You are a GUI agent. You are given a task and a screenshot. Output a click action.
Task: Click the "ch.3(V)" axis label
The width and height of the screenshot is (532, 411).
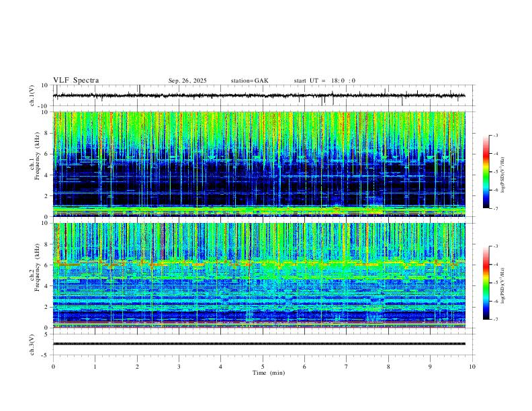(x=32, y=345)
